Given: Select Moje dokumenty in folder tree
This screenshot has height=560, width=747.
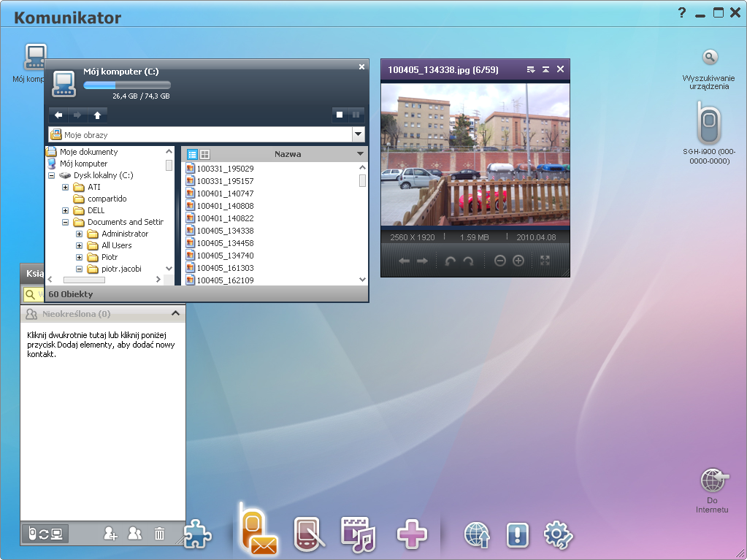Looking at the screenshot, I should tap(88, 152).
